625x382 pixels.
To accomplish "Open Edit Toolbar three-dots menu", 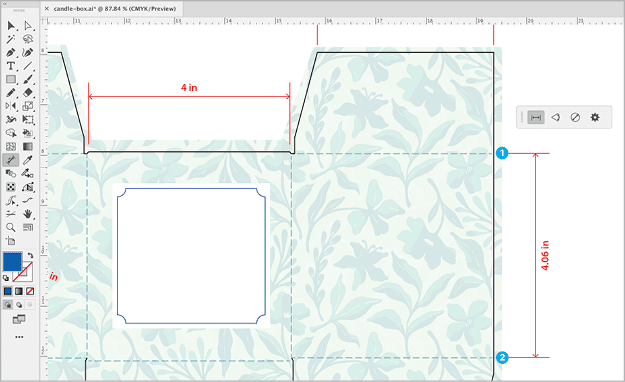I will coord(19,337).
